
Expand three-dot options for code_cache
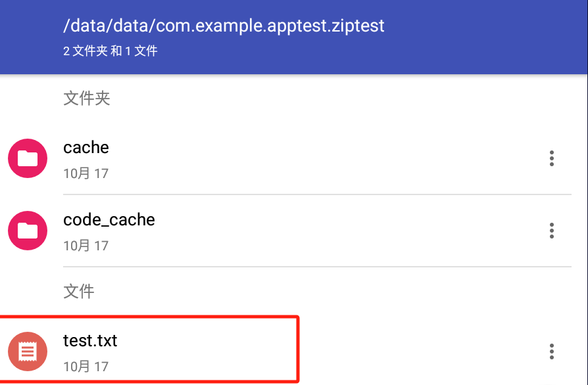pos(552,231)
